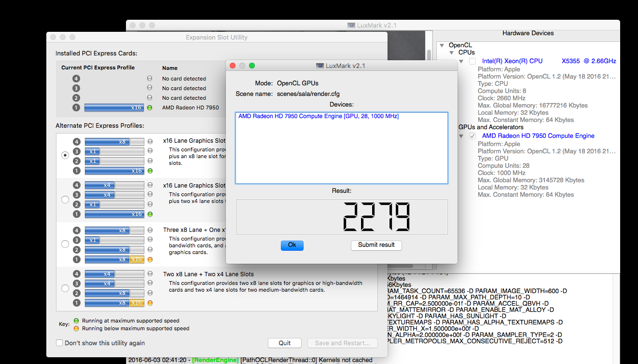The image size is (638, 364).
Task: Click 'Current PCI Express Profile' column header
Action: [98, 67]
